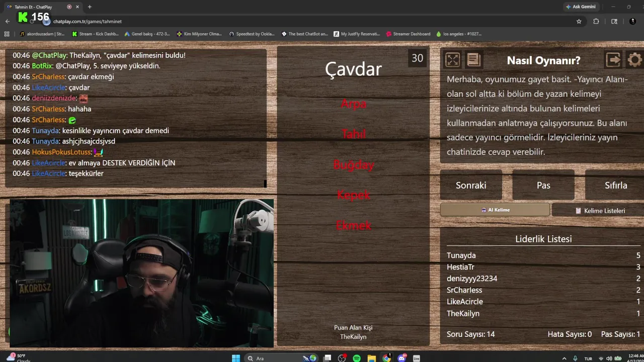644x362 pixels.
Task: Open the browser extensions puzzle icon
Action: click(x=596, y=22)
